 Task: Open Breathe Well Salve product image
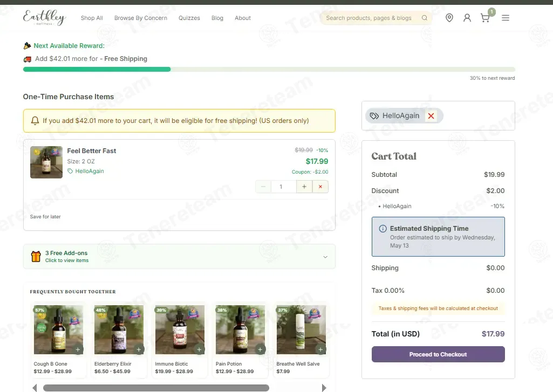tap(301, 329)
